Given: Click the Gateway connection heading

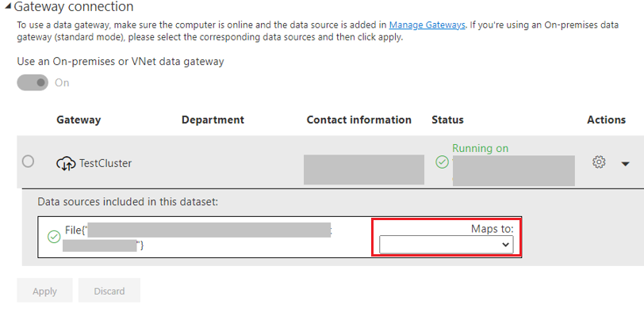Looking at the screenshot, I should [x=74, y=6].
